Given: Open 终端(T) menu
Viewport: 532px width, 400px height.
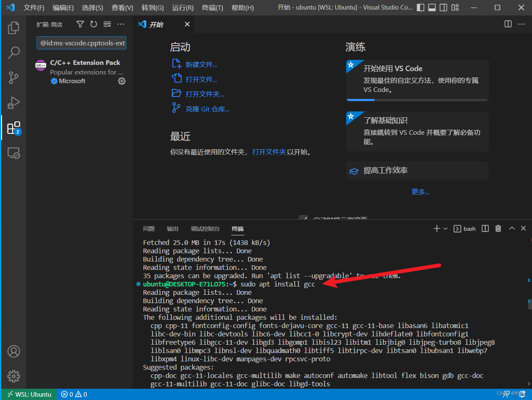Looking at the screenshot, I should coord(212,7).
